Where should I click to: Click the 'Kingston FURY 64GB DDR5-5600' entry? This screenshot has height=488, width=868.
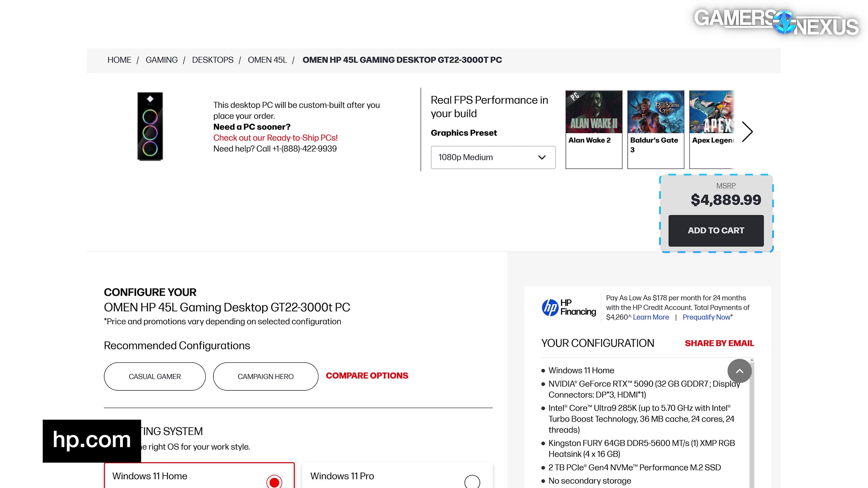(x=642, y=449)
